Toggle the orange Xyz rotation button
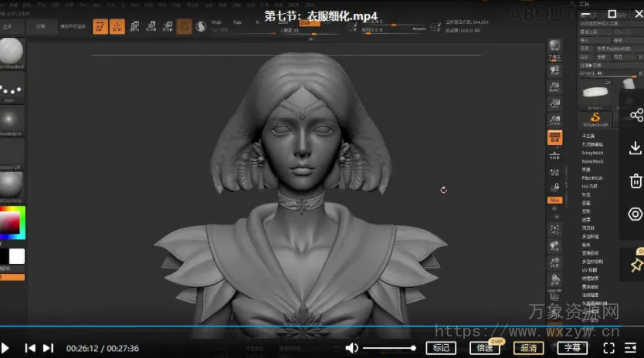The height and width of the screenshot is (358, 644). point(554,200)
